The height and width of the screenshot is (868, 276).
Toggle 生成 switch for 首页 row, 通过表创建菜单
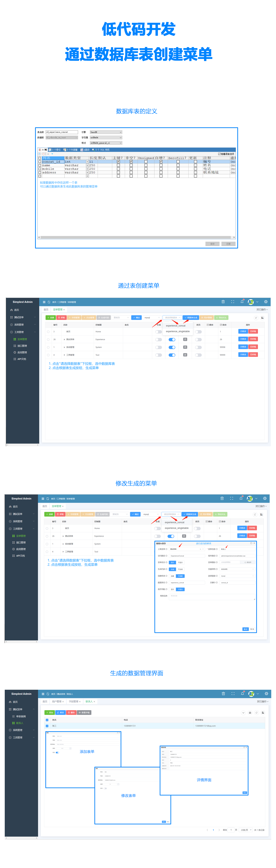(159, 332)
